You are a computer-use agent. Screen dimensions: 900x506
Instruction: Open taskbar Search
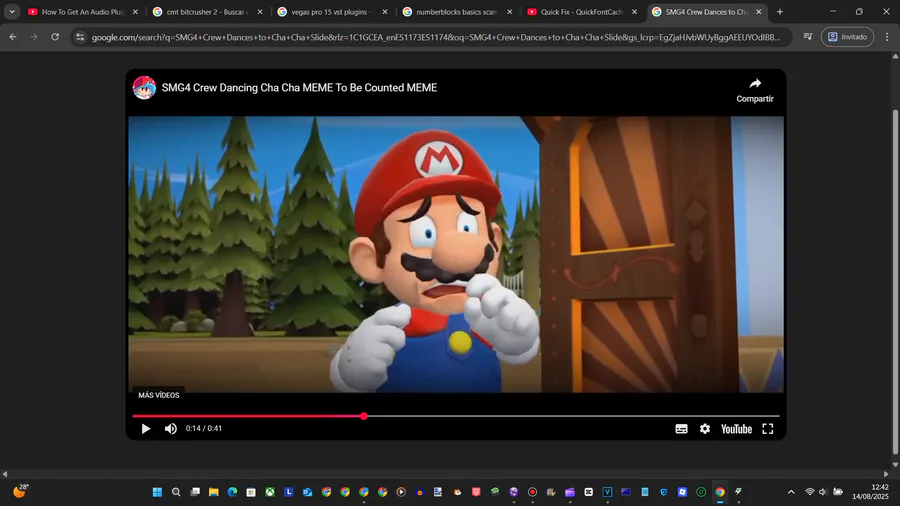coord(176,492)
